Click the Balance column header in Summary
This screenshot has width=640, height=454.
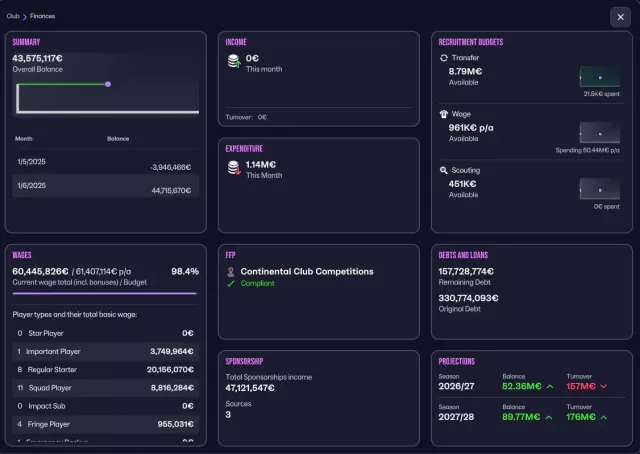118,139
